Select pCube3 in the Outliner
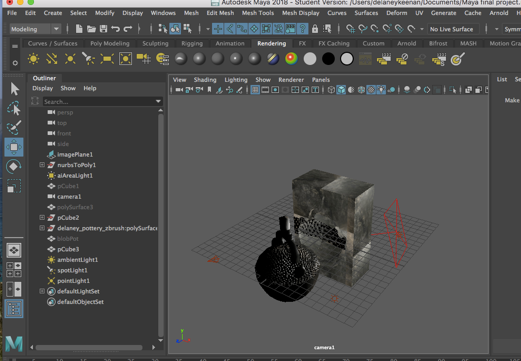 click(x=68, y=249)
